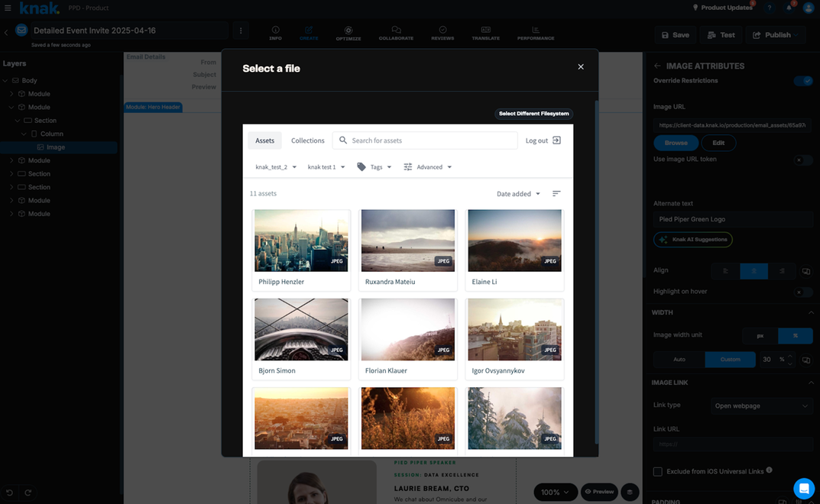Viewport: 820px width, 504px height.
Task: Select the Create toolbar icon
Action: point(309,33)
